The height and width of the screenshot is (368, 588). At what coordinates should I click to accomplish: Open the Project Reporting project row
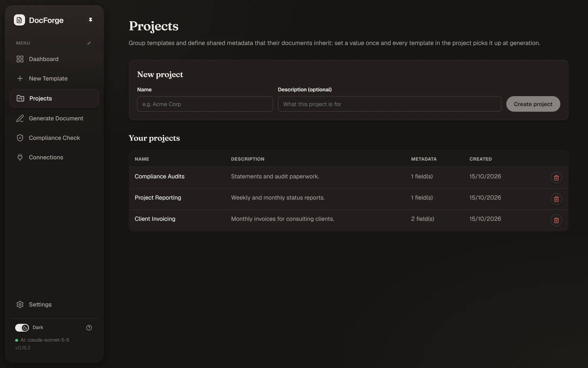pos(349,199)
